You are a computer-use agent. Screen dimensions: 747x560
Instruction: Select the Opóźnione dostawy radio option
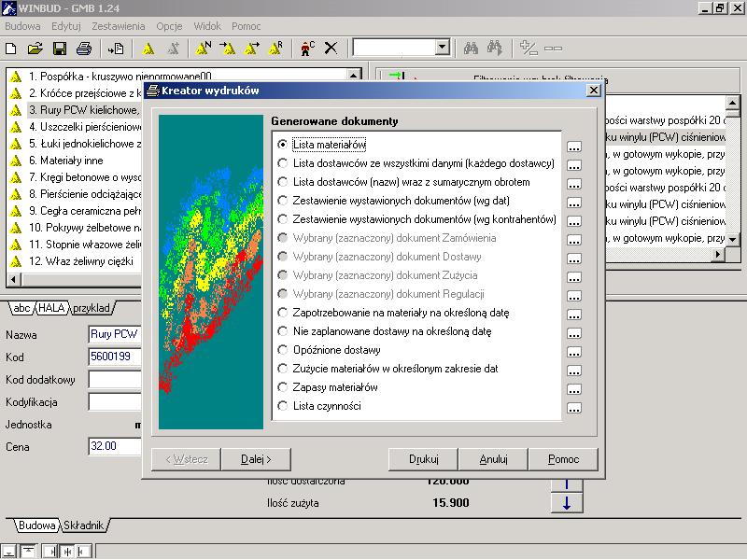pos(283,350)
